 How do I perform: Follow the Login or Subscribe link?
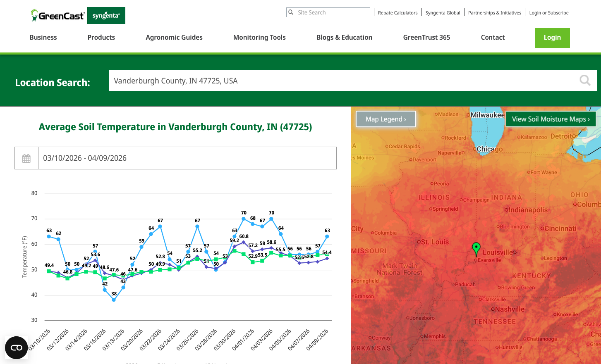549,13
